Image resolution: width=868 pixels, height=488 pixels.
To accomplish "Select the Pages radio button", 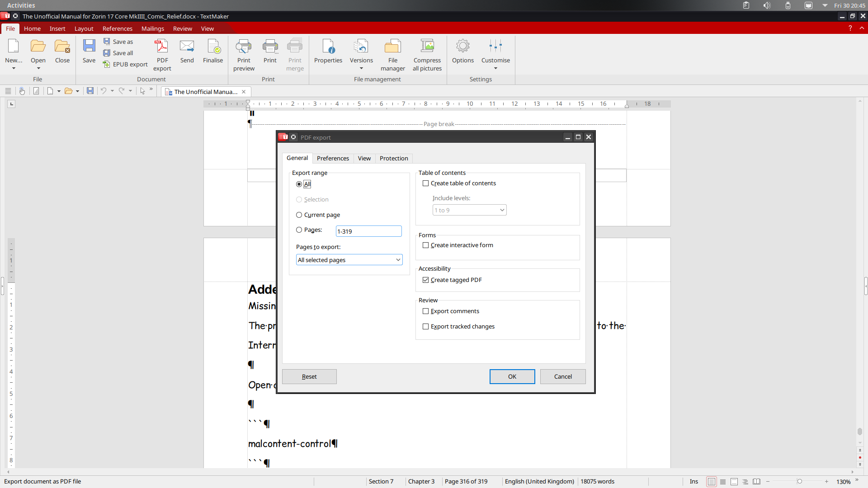I will 299,230.
